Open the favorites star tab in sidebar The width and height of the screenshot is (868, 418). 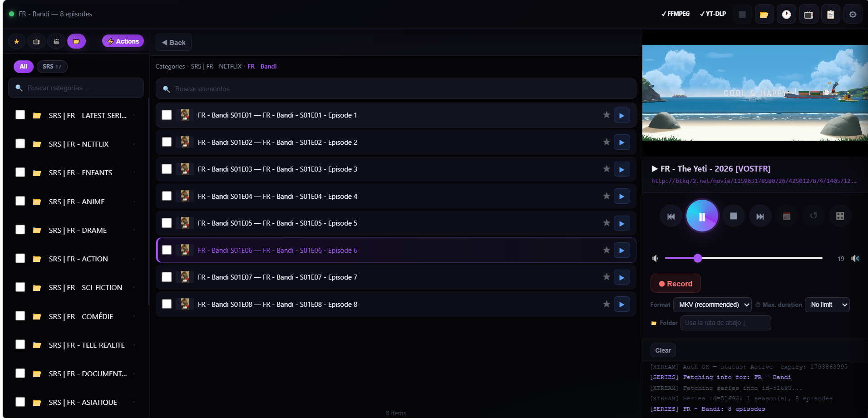click(x=17, y=42)
